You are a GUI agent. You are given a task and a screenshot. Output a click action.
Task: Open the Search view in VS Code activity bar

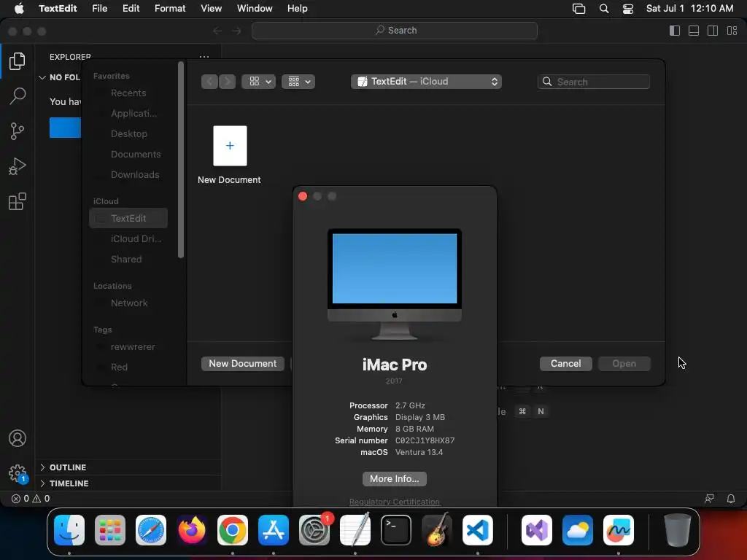point(18,96)
